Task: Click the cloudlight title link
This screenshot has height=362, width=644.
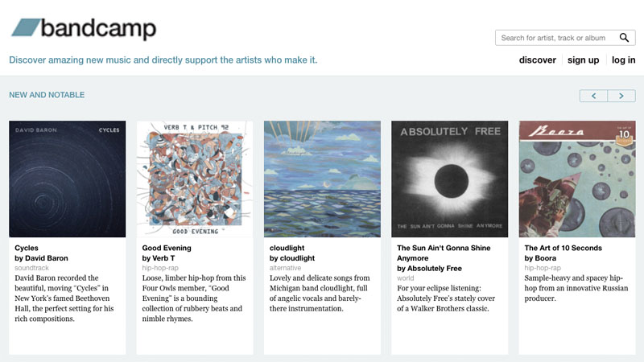Action: [x=287, y=248]
